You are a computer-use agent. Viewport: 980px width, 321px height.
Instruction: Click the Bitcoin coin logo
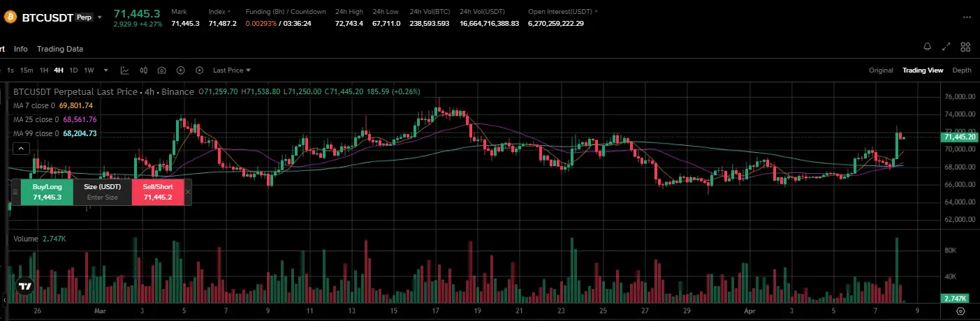(10, 17)
